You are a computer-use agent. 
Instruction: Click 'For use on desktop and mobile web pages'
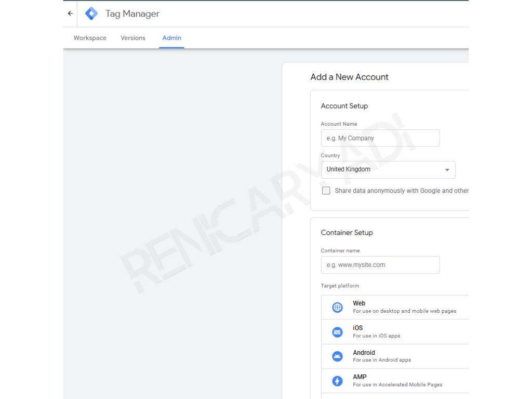point(404,311)
